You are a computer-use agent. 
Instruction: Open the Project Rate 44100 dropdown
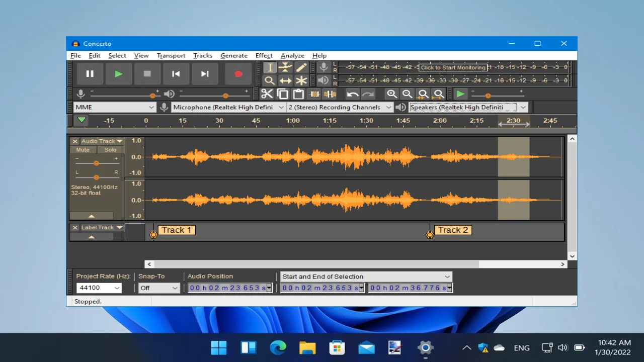[x=99, y=288]
